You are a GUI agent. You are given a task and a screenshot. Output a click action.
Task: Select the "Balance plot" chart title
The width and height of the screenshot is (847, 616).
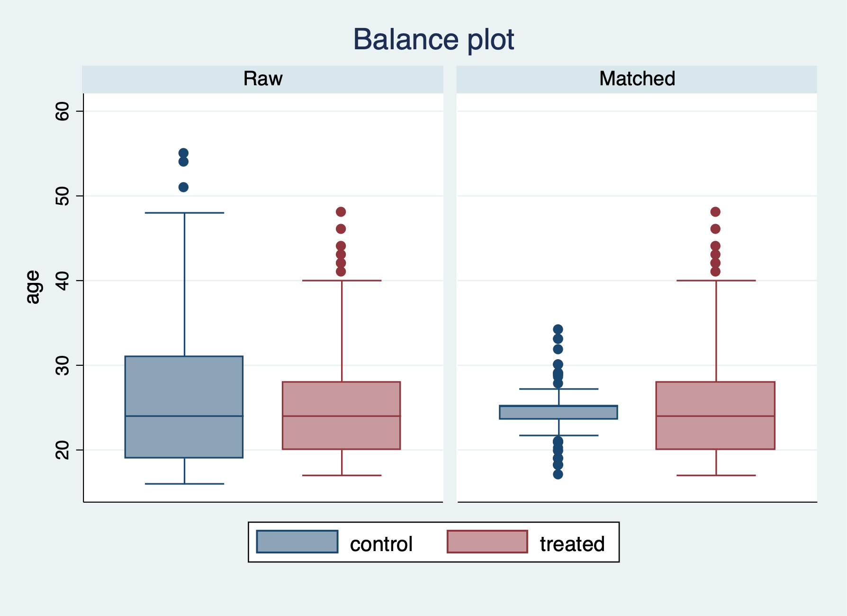433,39
